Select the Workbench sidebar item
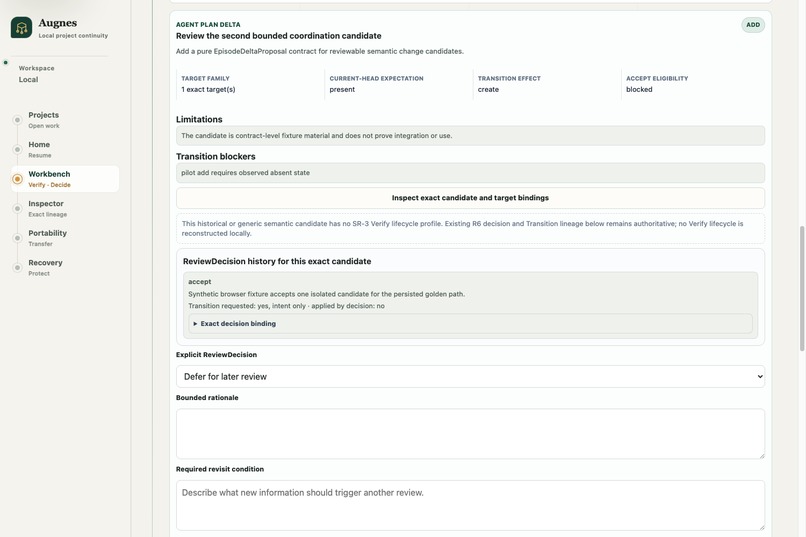Viewport: 806px width, 537px height. 65,179
